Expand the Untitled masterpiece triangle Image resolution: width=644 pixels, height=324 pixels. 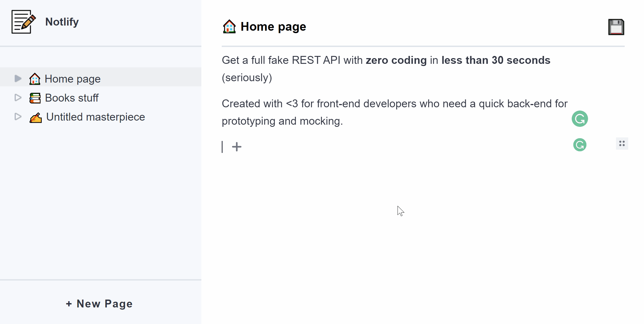(x=17, y=117)
